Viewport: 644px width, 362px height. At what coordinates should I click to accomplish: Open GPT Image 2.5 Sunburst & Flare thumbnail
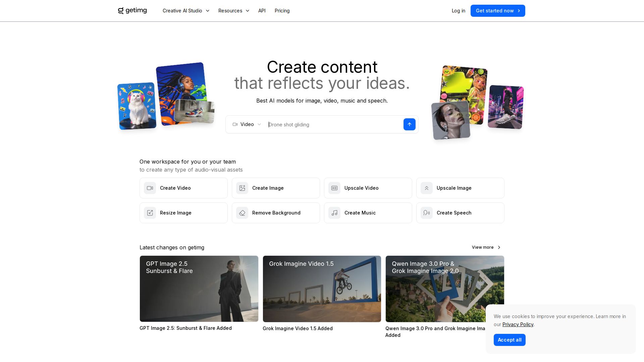tap(199, 289)
